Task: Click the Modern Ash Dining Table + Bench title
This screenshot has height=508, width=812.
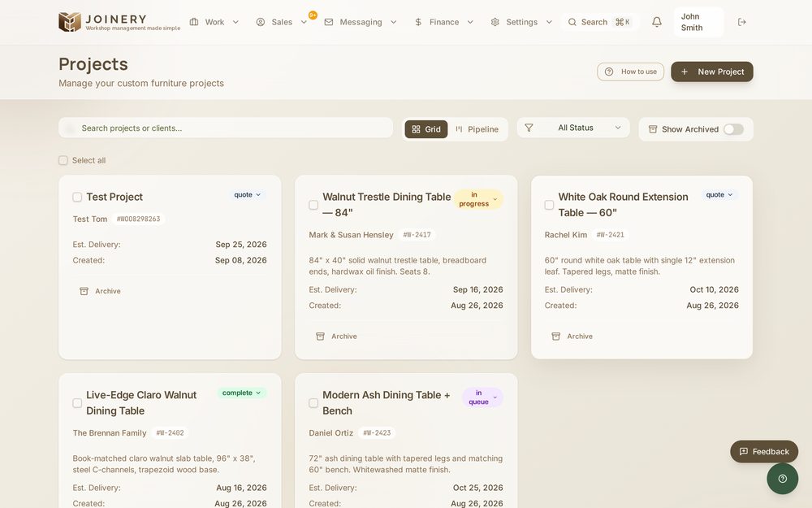Action: pyautogui.click(x=386, y=403)
